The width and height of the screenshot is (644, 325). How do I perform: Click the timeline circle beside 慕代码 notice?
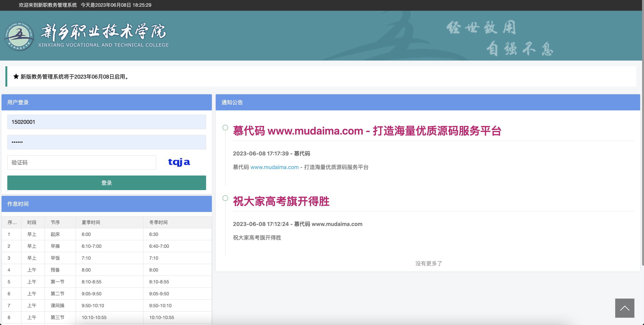click(225, 128)
